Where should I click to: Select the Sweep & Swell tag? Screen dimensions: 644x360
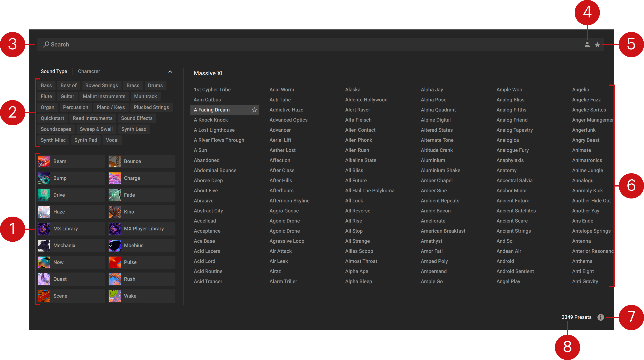(x=96, y=129)
